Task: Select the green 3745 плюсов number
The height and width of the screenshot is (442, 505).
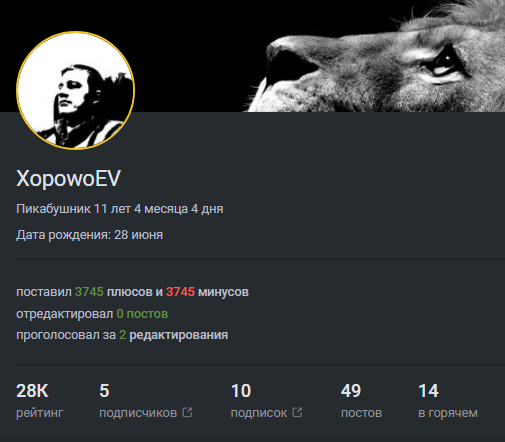Action: coord(89,292)
